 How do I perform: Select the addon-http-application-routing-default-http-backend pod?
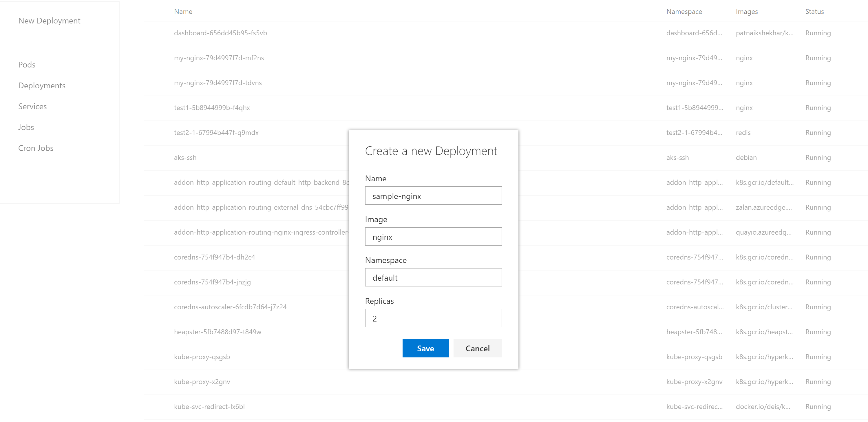click(261, 182)
